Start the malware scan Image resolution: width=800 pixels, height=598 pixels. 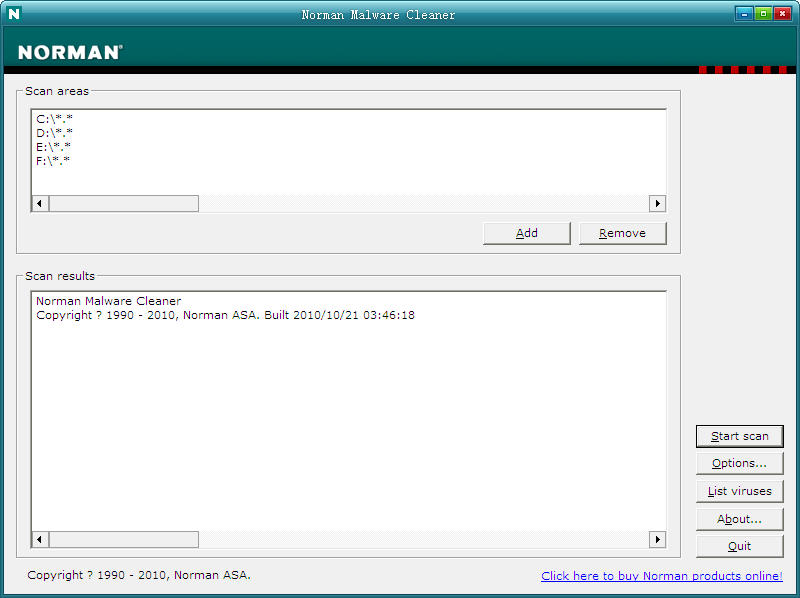pyautogui.click(x=739, y=436)
